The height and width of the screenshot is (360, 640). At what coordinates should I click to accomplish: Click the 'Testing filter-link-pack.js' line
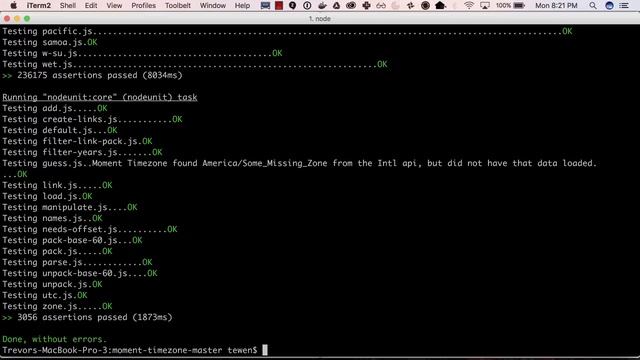point(77,141)
